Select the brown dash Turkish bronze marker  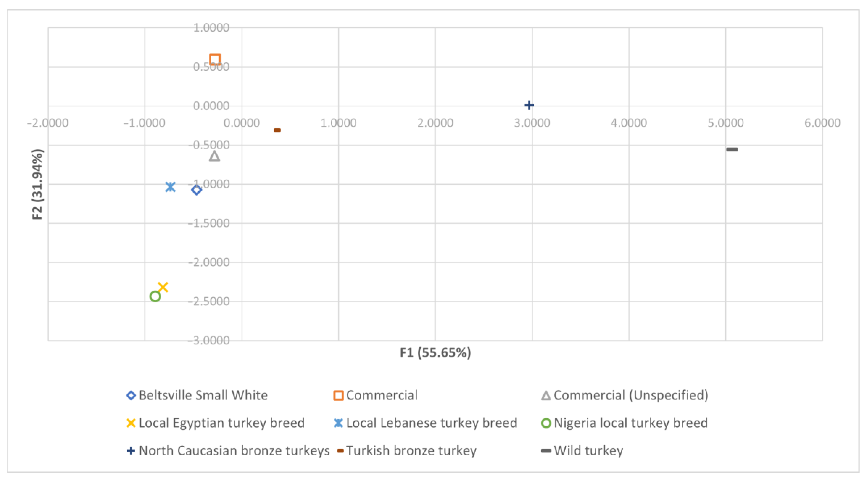(x=277, y=130)
